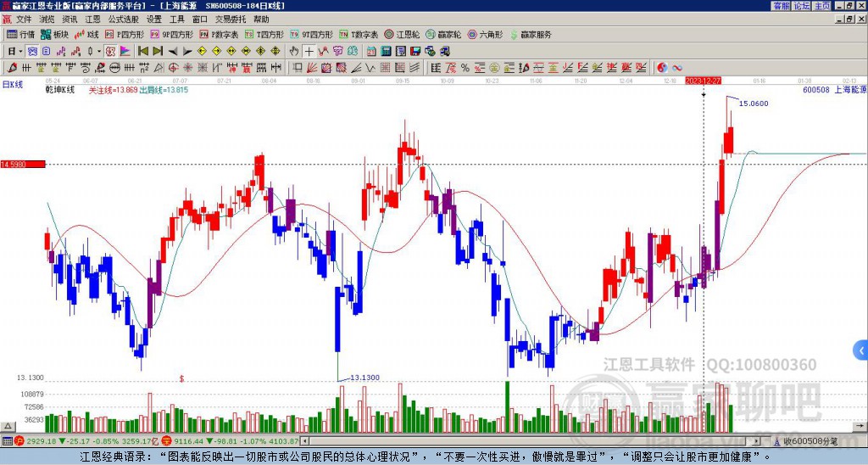The width and height of the screenshot is (868, 465).
Task: Click the blue-red infinity wave icon
Action: [x=677, y=68]
